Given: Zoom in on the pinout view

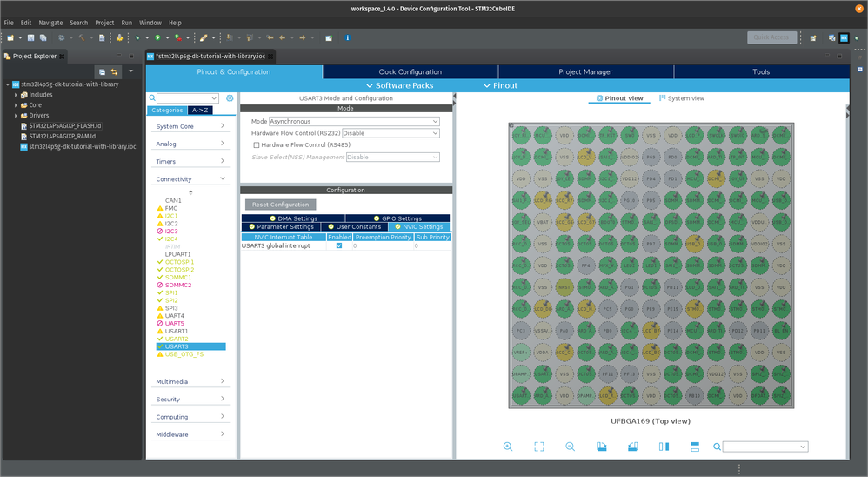Looking at the screenshot, I should (x=508, y=447).
